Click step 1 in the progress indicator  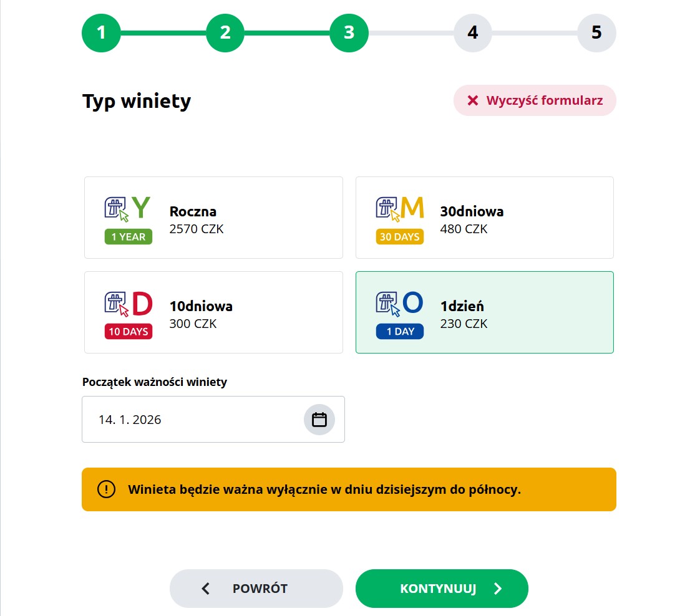(x=101, y=32)
